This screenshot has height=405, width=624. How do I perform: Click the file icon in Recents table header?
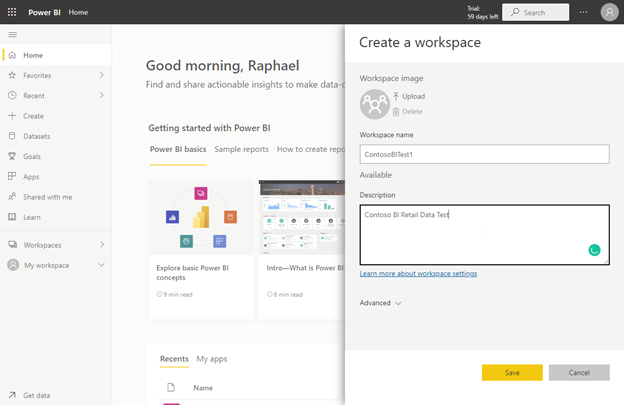pos(171,387)
